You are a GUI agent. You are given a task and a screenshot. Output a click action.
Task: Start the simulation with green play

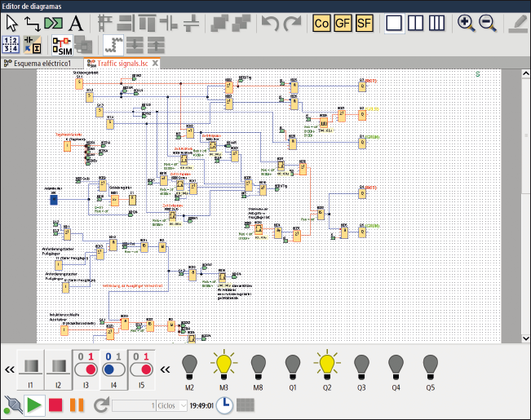[x=34, y=405]
